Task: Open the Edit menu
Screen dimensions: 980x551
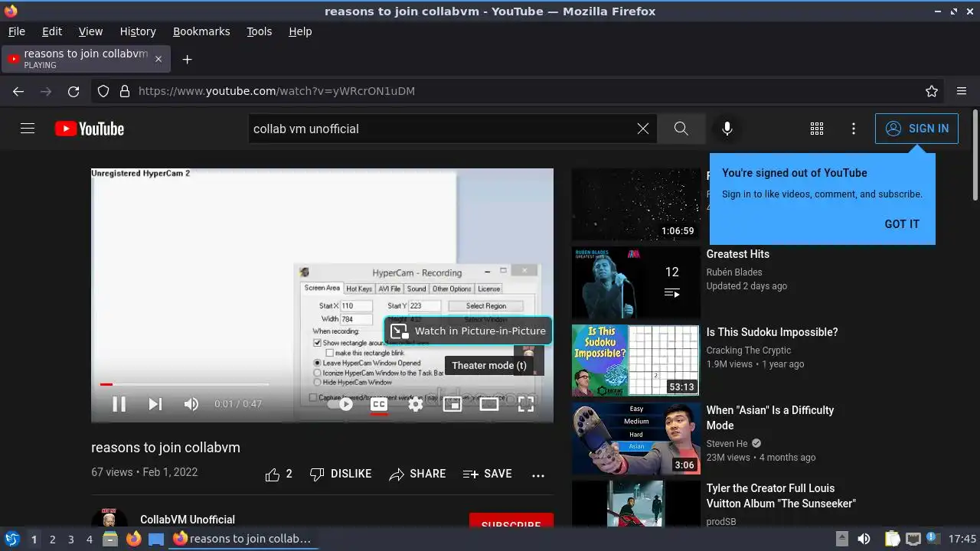Action: [52, 31]
